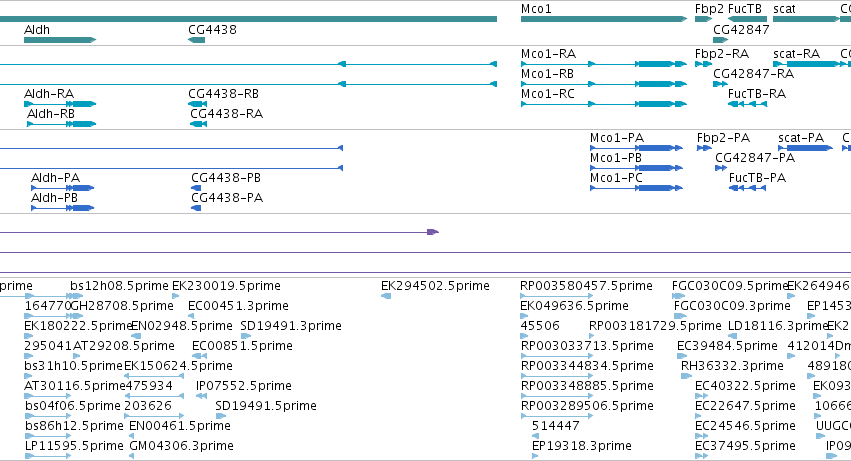Click the Aldh-RA transcript label
This screenshot has width=851, height=461.
coord(49,94)
